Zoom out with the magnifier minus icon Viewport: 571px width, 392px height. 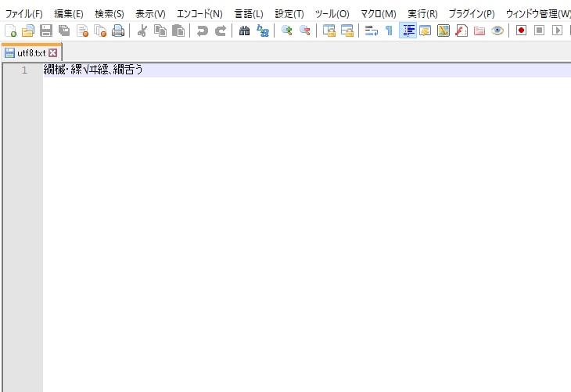(x=304, y=31)
